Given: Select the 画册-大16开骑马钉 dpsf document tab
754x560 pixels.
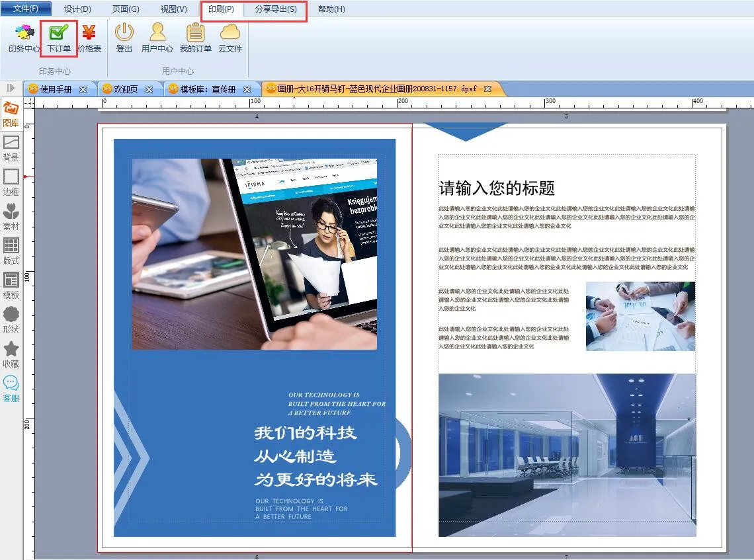Looking at the screenshot, I should 377,89.
